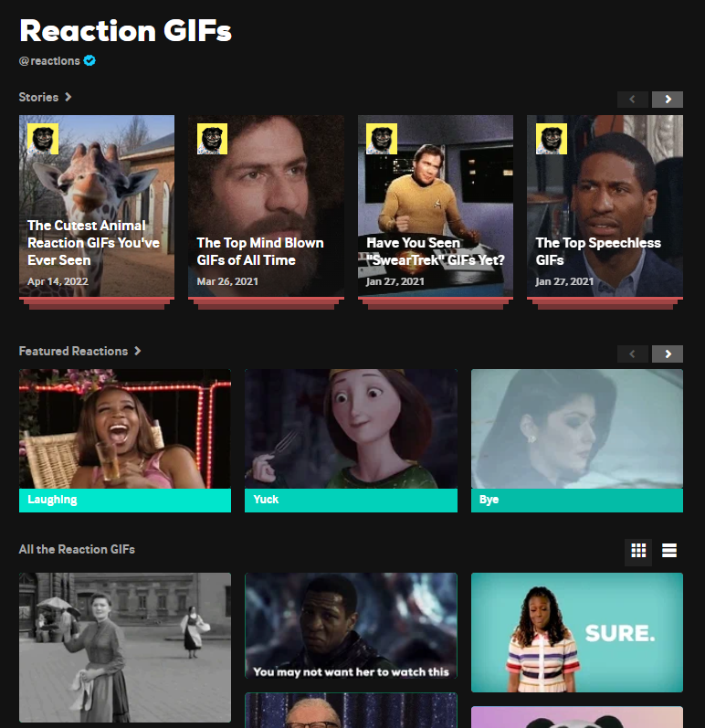Show next Featured Reactions arrow
Image resolution: width=705 pixels, height=728 pixels.
(x=668, y=353)
